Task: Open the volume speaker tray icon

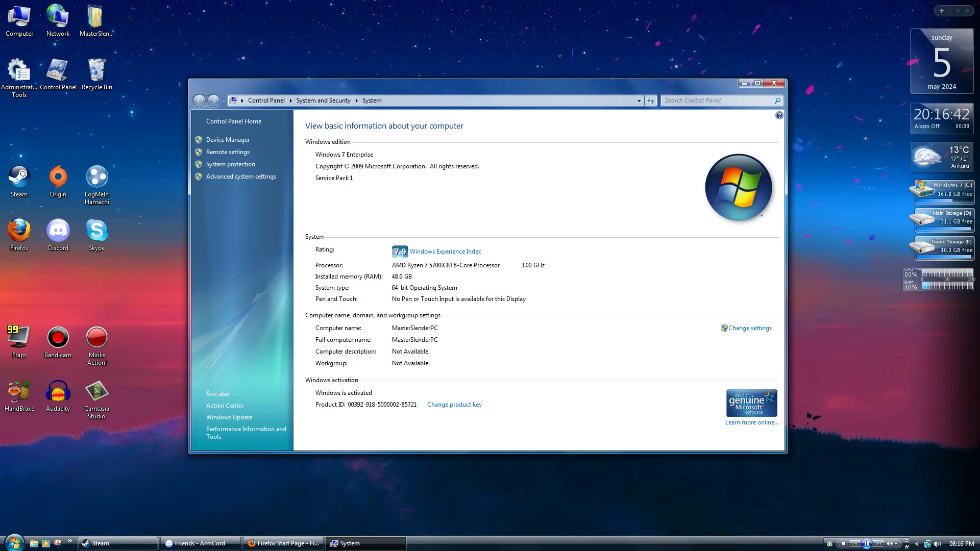Action: click(x=937, y=543)
